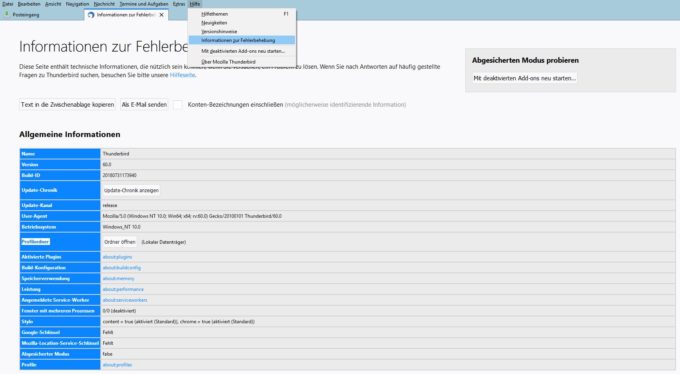Click the Thunderbird icon on the troubleshooting tab

(x=91, y=15)
